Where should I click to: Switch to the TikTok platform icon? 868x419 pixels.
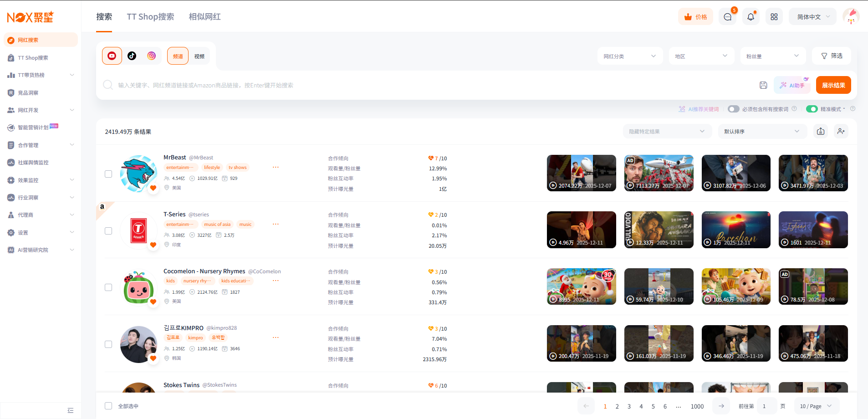click(x=132, y=56)
